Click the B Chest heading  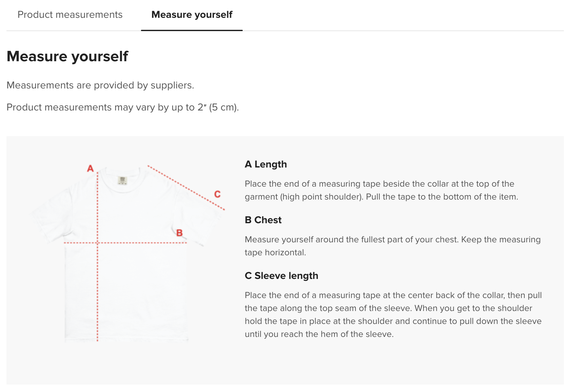pos(263,220)
